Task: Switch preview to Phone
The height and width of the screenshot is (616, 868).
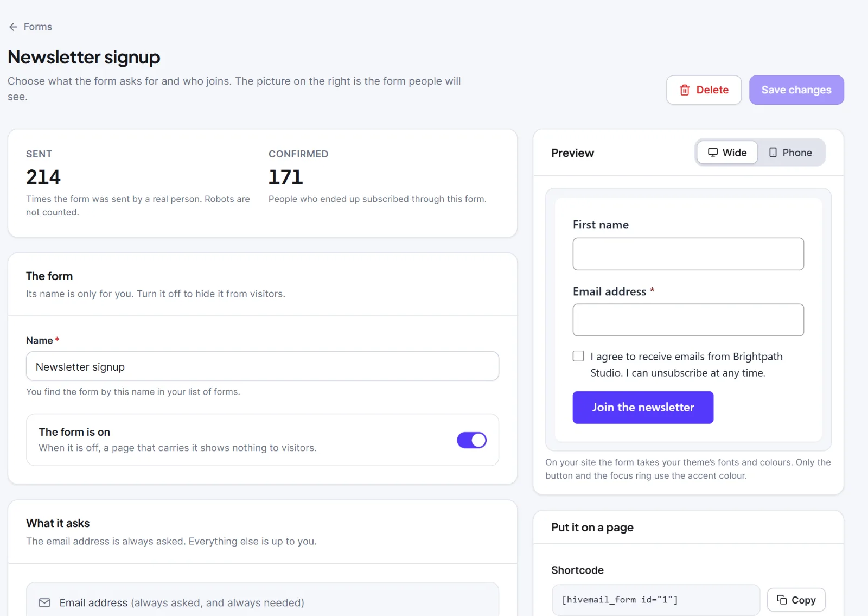Action: (x=790, y=153)
